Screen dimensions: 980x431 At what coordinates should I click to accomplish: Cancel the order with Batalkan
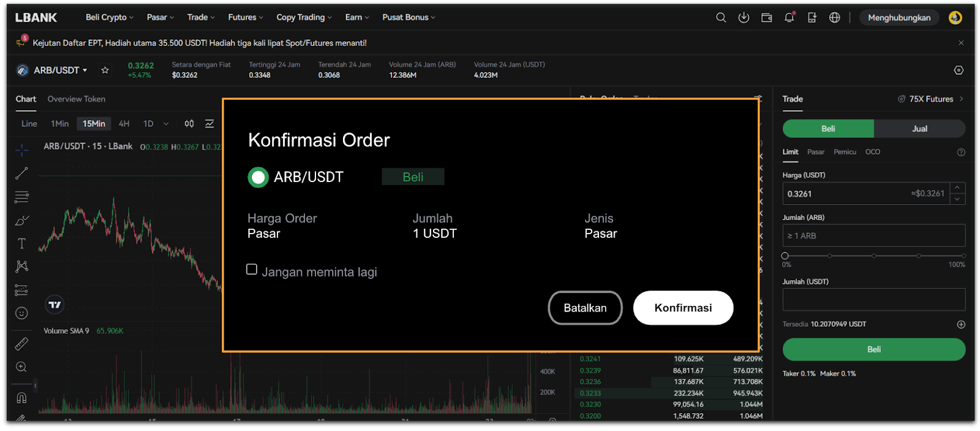(x=585, y=308)
